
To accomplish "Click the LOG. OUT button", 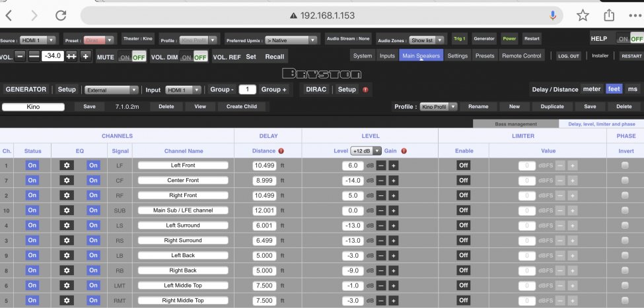I will pos(569,56).
